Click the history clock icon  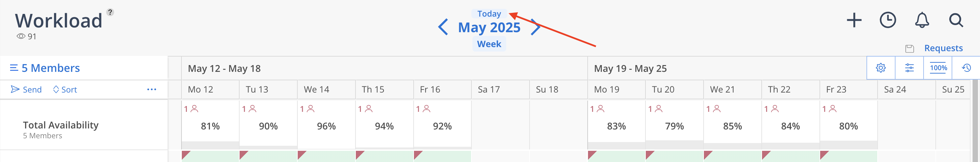click(x=966, y=68)
